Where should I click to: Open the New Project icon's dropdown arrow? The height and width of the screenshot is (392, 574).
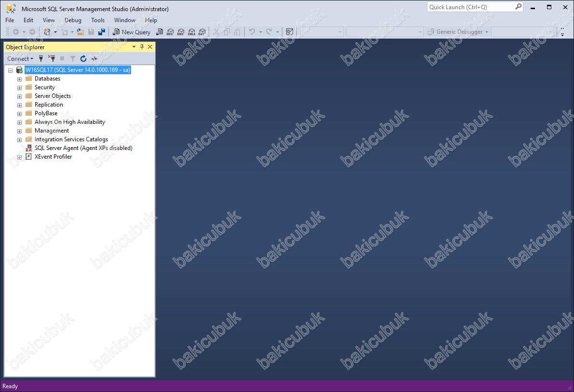[x=55, y=32]
